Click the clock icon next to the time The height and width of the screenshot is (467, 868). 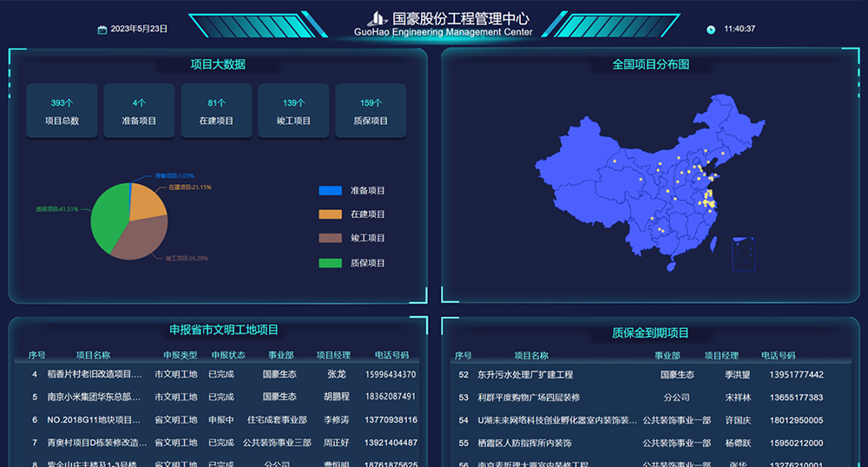[x=711, y=30]
